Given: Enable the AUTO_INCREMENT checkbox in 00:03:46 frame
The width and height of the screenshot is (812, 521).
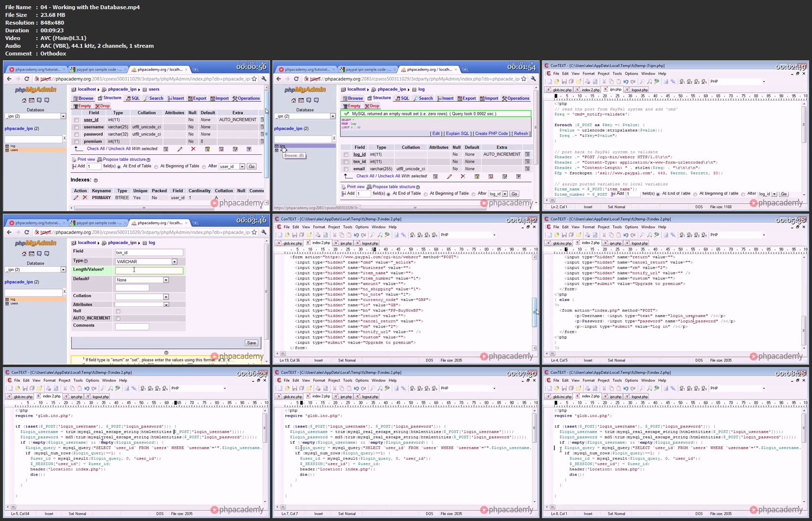Looking at the screenshot, I should point(118,318).
